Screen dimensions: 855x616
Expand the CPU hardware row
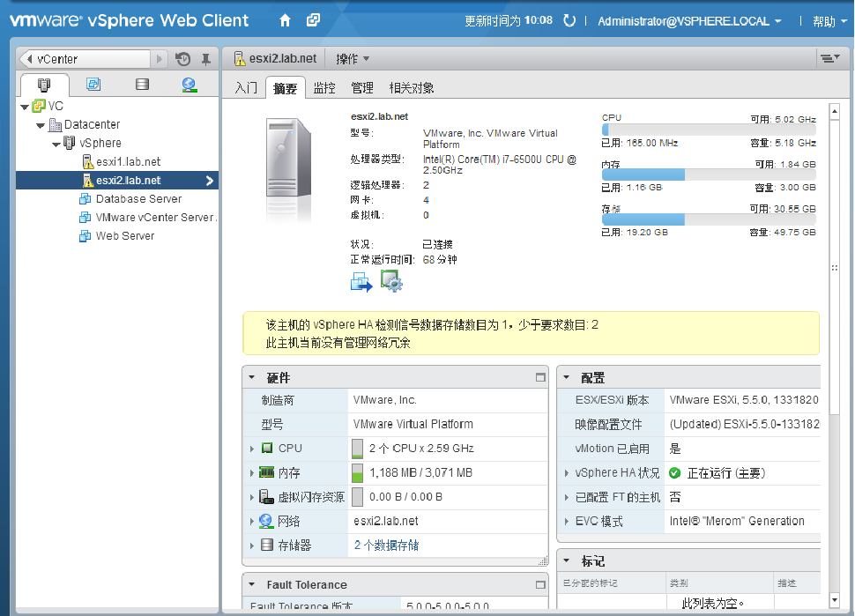pyautogui.click(x=252, y=449)
